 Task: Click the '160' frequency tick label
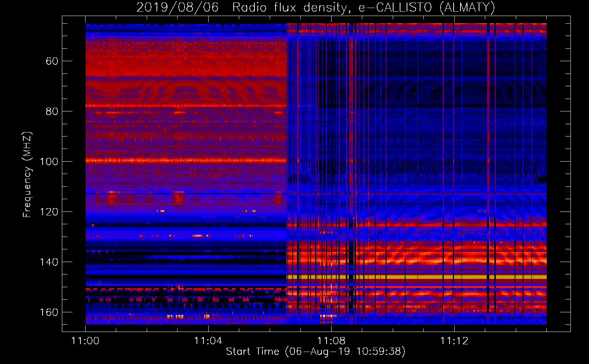[x=49, y=312]
